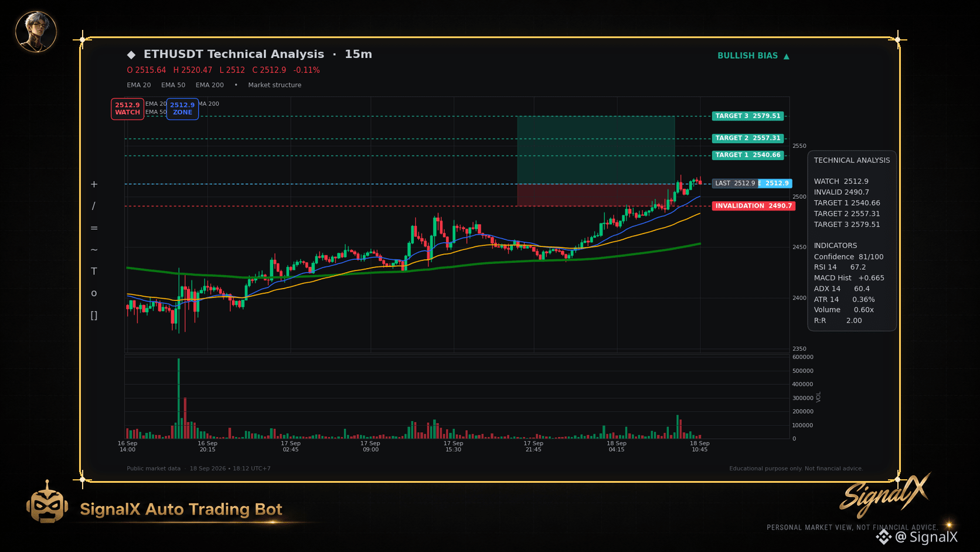Select the trend line slash tool
The width and height of the screenshot is (980, 552).
point(94,206)
